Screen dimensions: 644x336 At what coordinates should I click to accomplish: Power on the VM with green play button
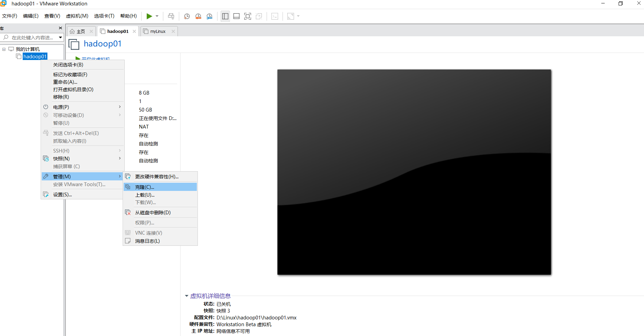tap(149, 16)
